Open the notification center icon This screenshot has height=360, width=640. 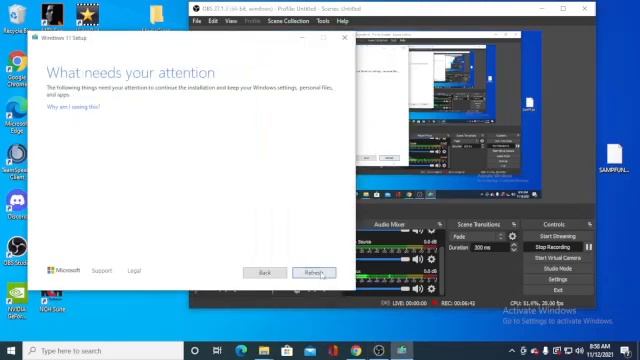(624, 351)
